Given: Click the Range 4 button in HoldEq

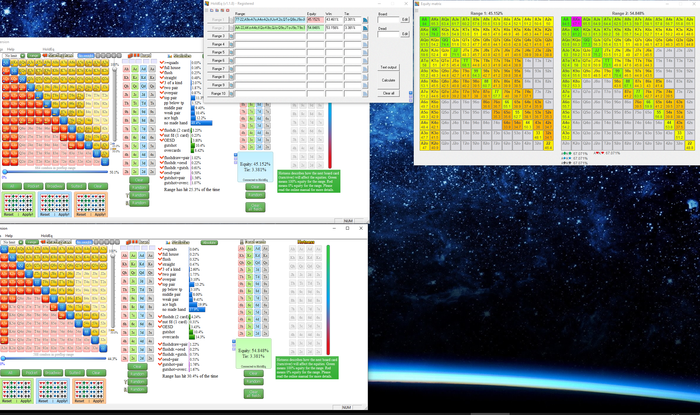Looking at the screenshot, I should 218,44.
